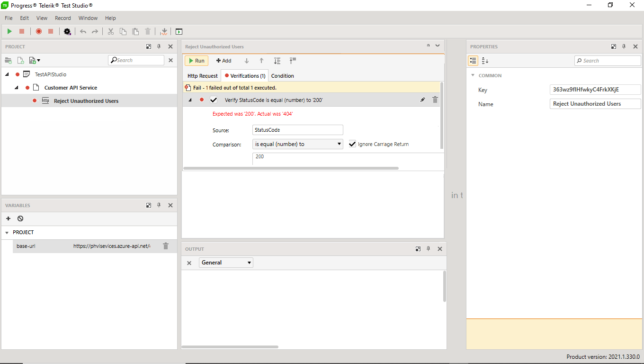This screenshot has height=364, width=644.
Task: Click the Key property value field
Action: pos(595,90)
